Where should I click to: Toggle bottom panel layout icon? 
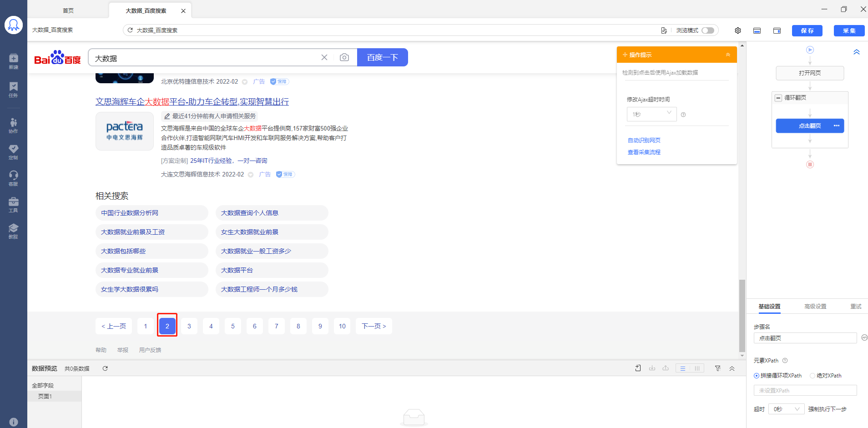[757, 30]
